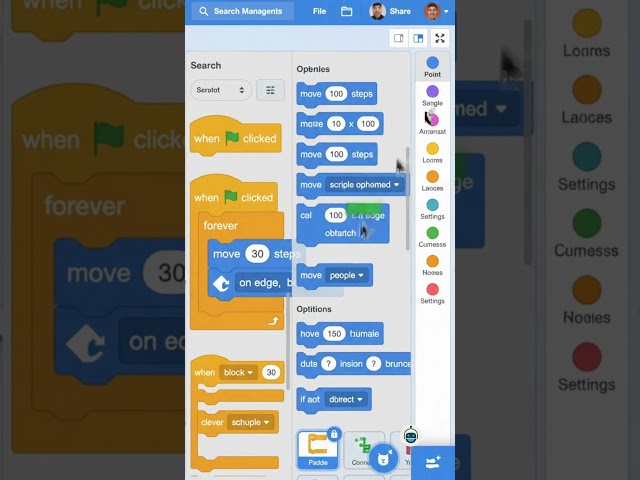The height and width of the screenshot is (480, 640).
Task: Open the folder icon beside File
Action: tap(347, 11)
